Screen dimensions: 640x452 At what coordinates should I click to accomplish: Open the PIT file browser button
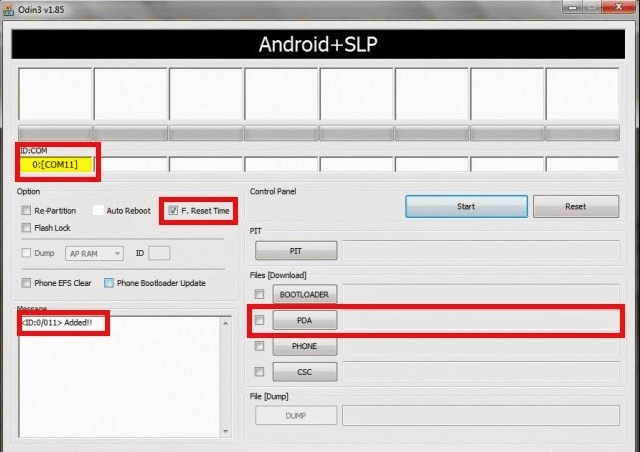296,251
